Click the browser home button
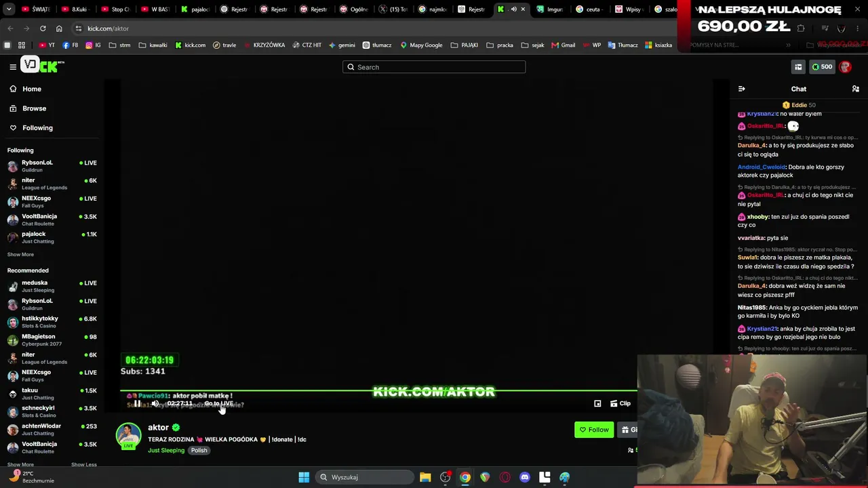 point(59,28)
